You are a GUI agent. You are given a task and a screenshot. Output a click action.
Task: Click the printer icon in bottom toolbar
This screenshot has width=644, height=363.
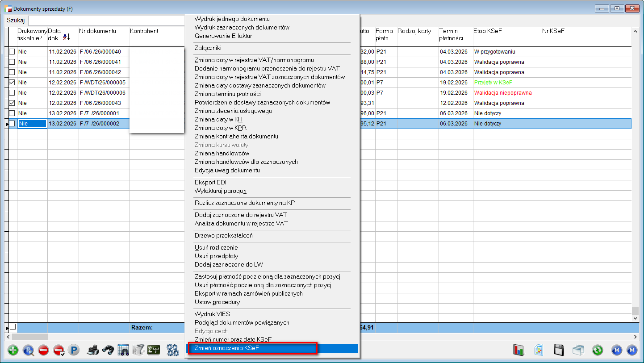[x=92, y=350]
